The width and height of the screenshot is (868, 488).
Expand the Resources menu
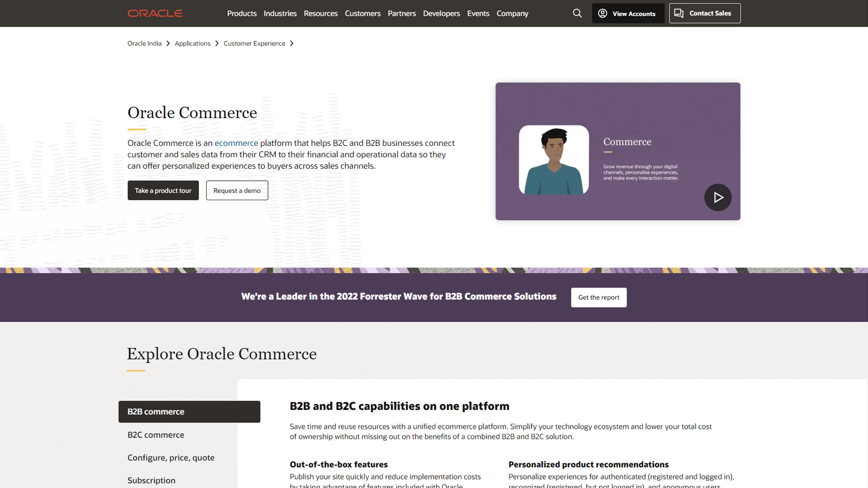[x=321, y=13]
